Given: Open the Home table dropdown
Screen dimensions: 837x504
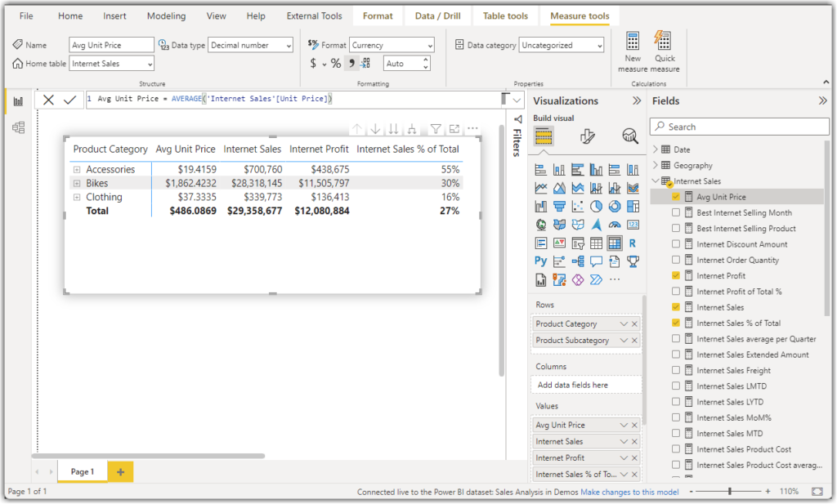Looking at the screenshot, I should coord(111,64).
